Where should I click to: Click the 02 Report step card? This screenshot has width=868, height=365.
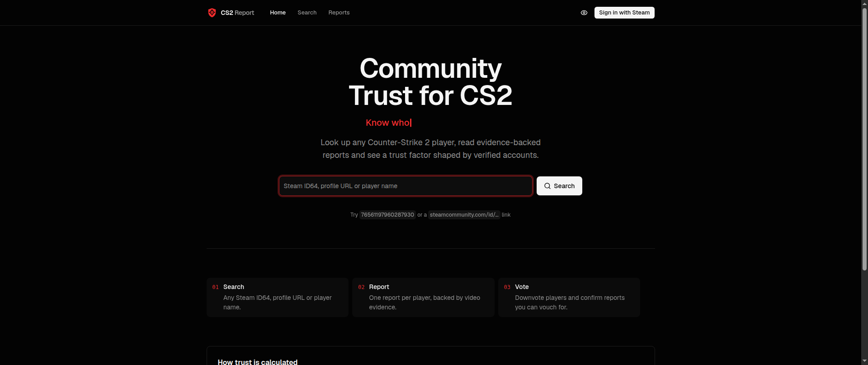(x=423, y=297)
